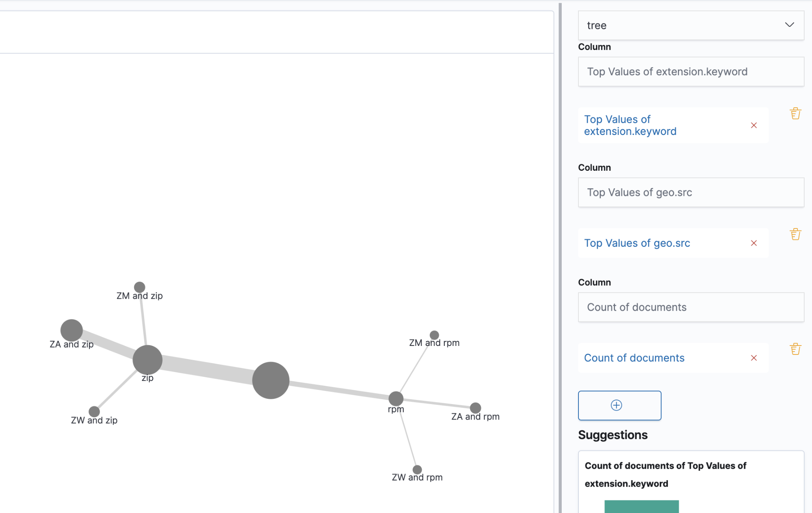This screenshot has height=513, width=812.
Task: Delete Count of documents column via trash icon
Action: coord(795,349)
